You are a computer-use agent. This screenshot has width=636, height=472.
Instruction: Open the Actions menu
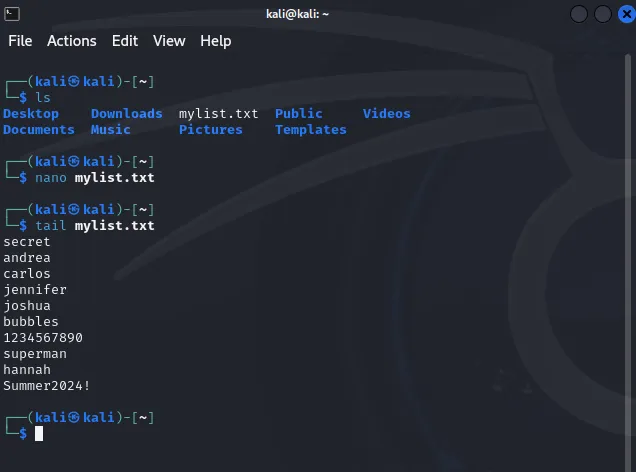click(x=72, y=41)
